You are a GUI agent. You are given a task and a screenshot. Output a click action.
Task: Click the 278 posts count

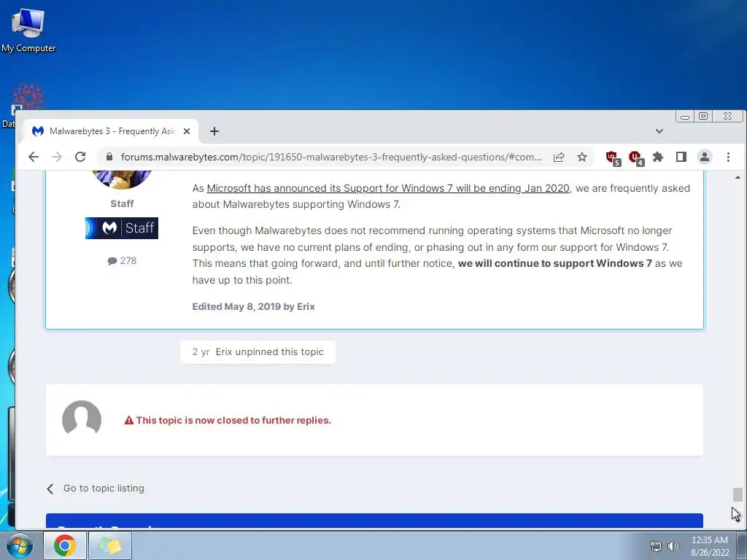122,260
